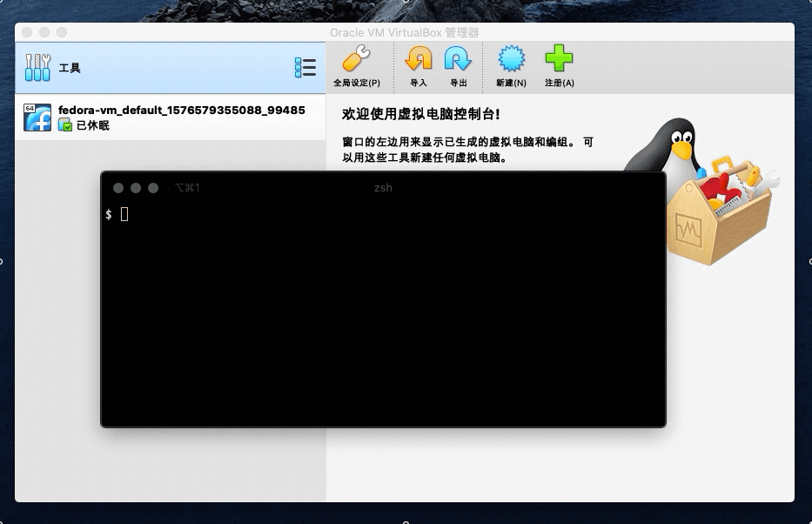Minimize the zsh terminal window
The width and height of the screenshot is (812, 524).
click(x=136, y=188)
